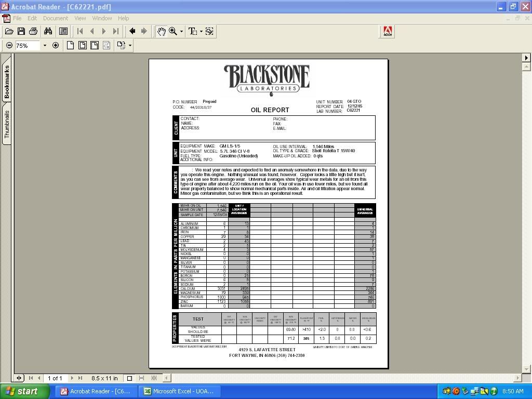Image resolution: width=532 pixels, height=399 pixels.
Task: Open the Edit menu
Action: pyautogui.click(x=32, y=18)
